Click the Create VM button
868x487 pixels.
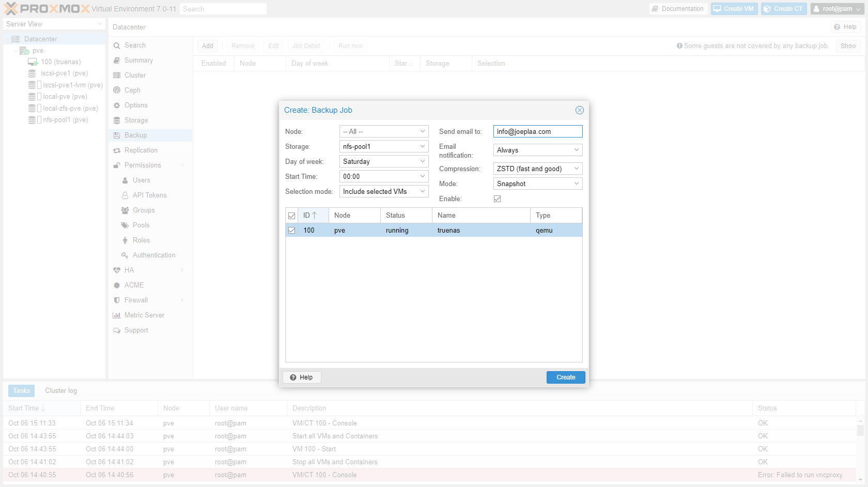click(734, 9)
